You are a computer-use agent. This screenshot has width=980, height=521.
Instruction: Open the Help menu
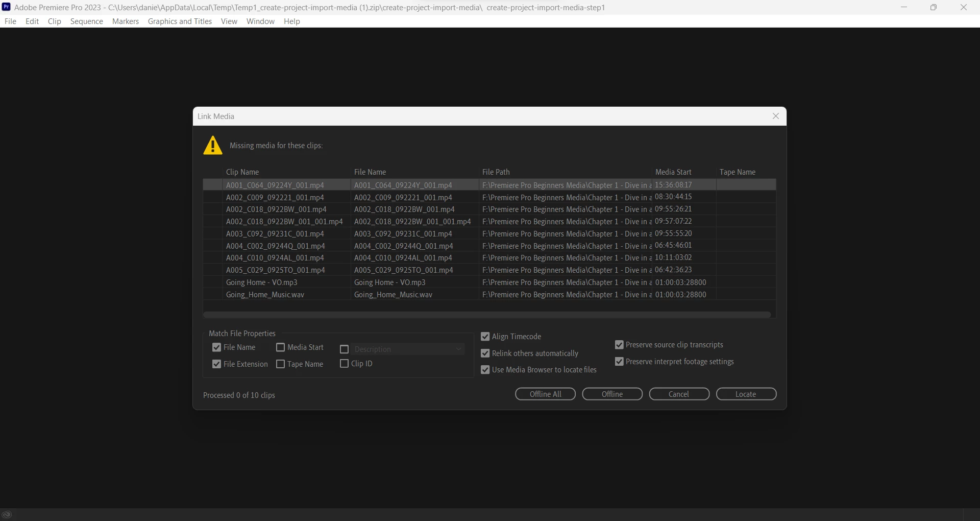(x=292, y=21)
